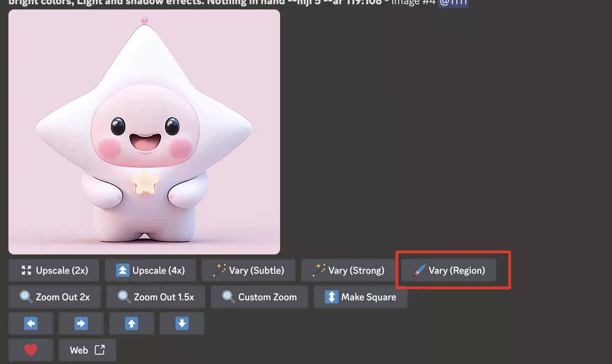
Task: Pan image up with up arrow
Action: click(x=132, y=323)
